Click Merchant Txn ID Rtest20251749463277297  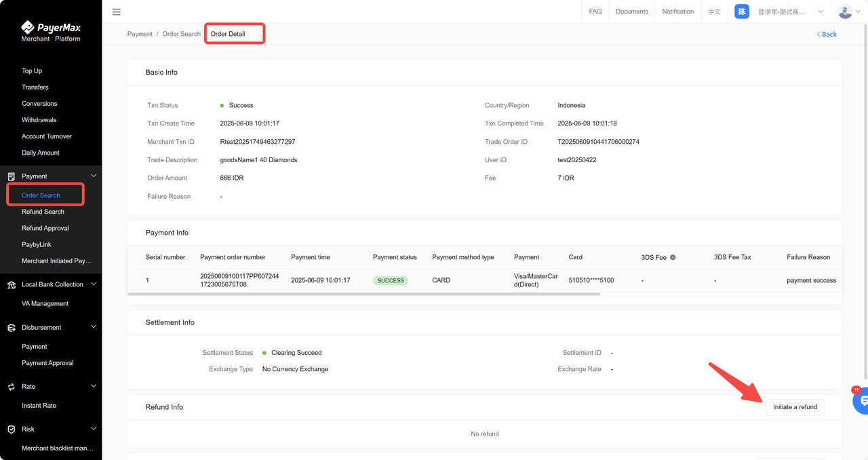[x=258, y=142]
